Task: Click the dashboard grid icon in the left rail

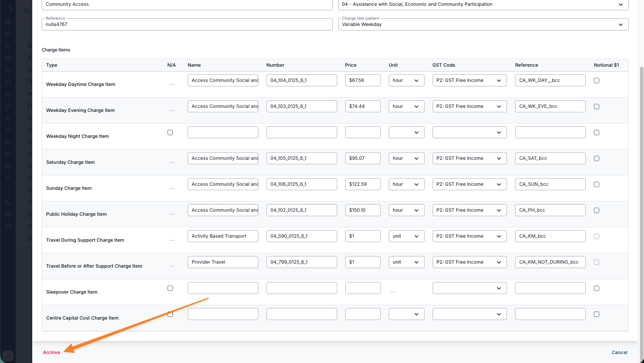Action: pyautogui.click(x=8, y=21)
